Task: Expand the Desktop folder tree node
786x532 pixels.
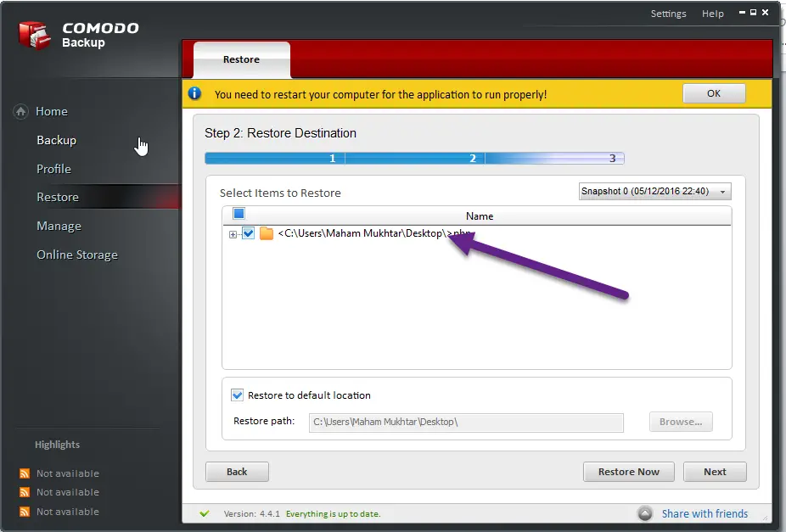Action: (x=233, y=234)
